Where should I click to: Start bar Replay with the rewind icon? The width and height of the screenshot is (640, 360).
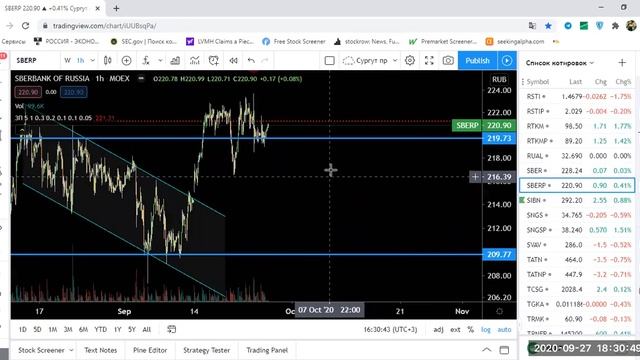pyautogui.click(x=233, y=60)
